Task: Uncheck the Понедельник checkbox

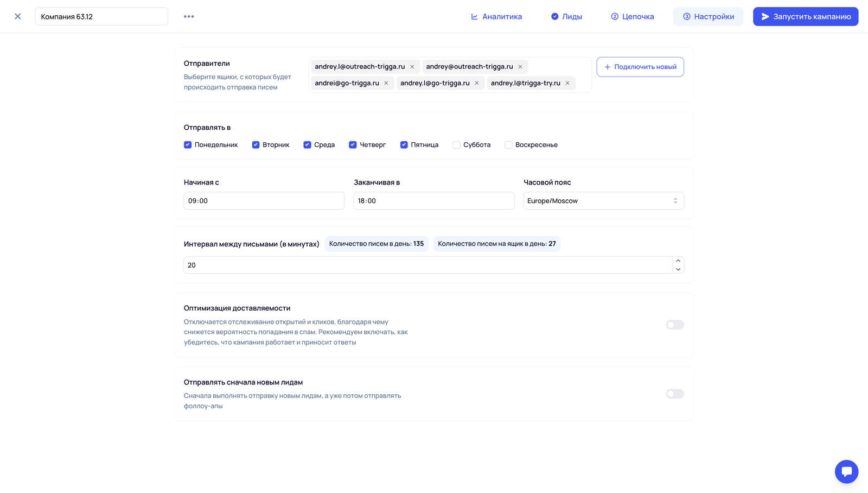Action: pyautogui.click(x=188, y=145)
